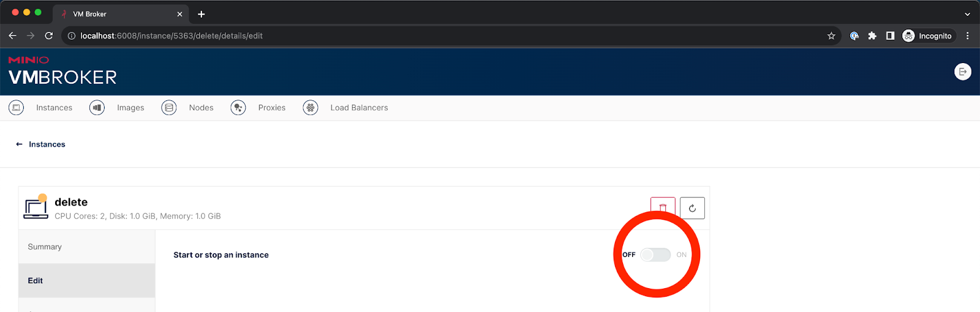Delete the instance with trash icon

pos(663,208)
